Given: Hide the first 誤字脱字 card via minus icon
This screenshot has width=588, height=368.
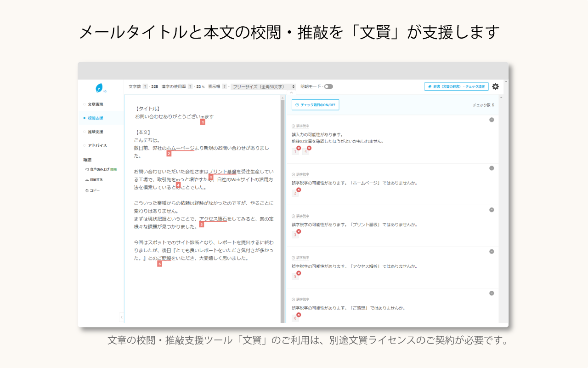Looking at the screenshot, I should pos(492,119).
